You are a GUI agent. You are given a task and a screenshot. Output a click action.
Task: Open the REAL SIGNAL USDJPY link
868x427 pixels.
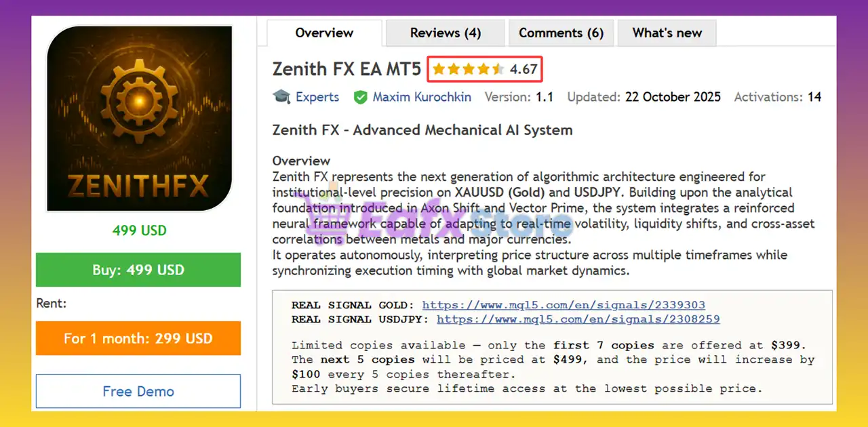click(578, 319)
